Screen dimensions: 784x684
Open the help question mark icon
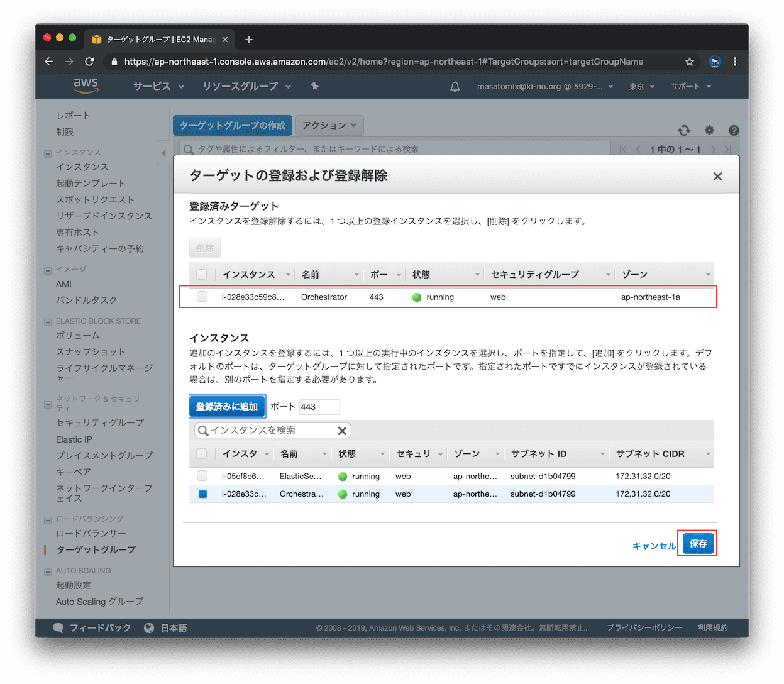(x=734, y=130)
